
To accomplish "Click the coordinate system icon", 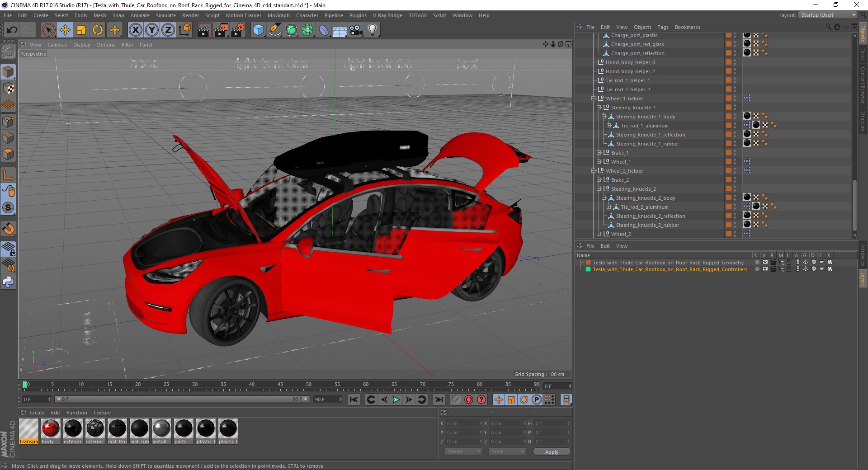I will pos(184,30).
